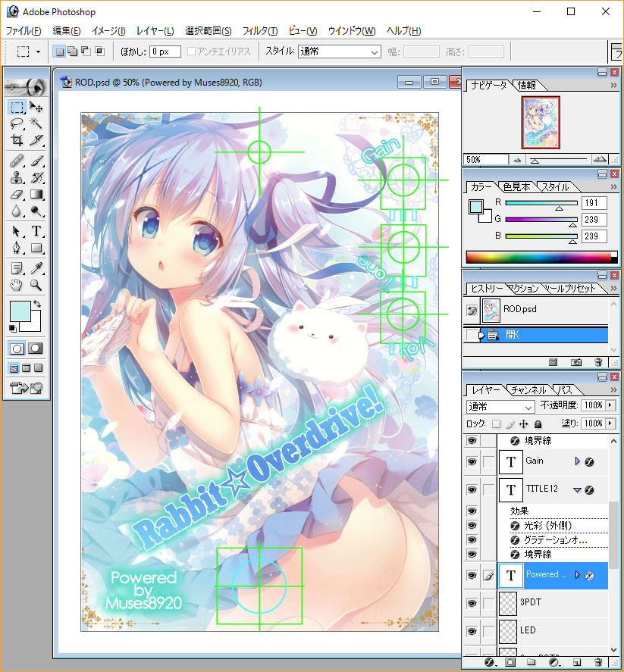Click the navigator zoom slider

pos(558,160)
